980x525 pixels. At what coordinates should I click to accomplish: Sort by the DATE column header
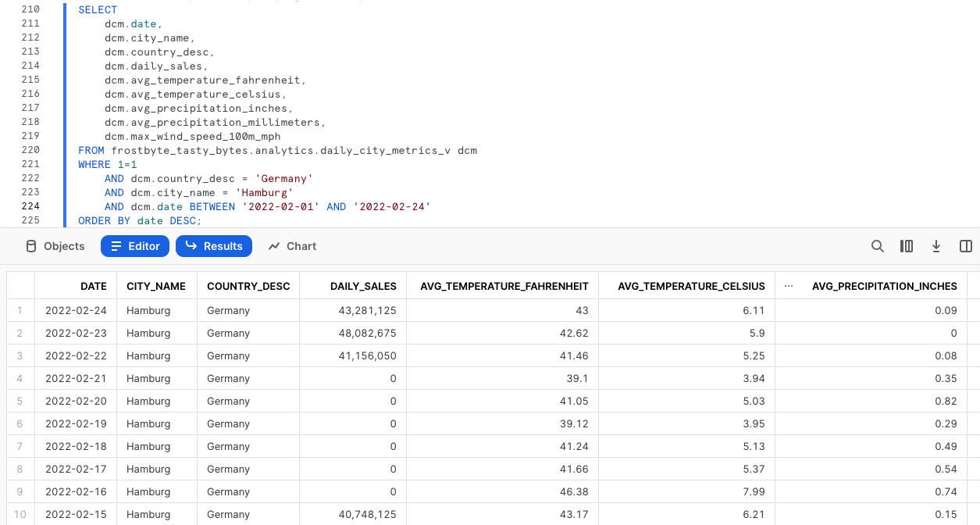tap(93, 286)
